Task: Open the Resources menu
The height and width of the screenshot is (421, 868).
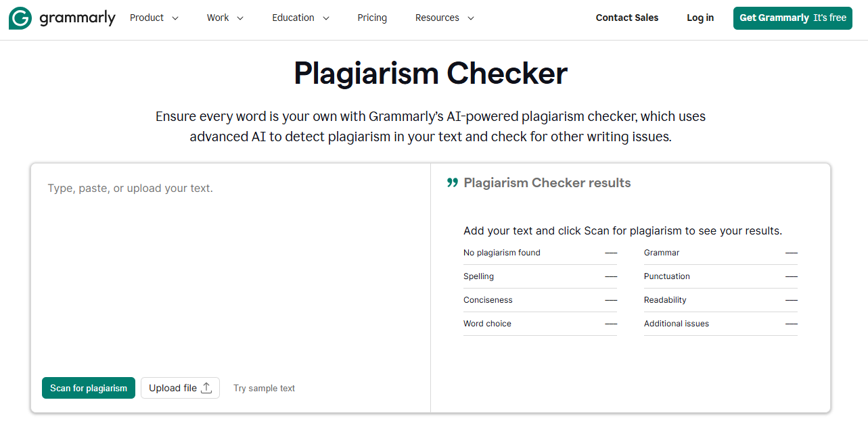Action: point(437,18)
